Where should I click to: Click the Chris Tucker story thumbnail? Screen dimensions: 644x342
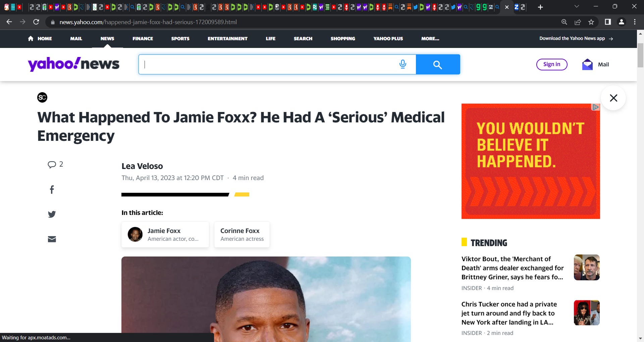click(x=587, y=312)
